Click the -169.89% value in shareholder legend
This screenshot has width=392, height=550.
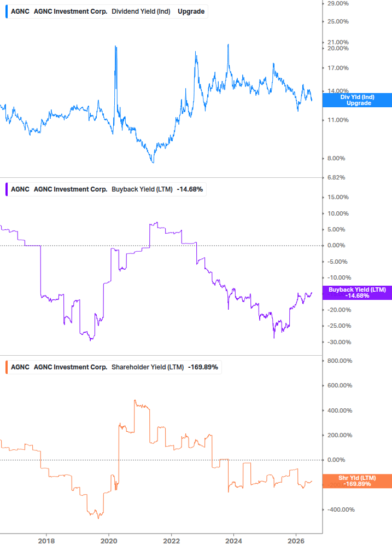pyautogui.click(x=203, y=367)
